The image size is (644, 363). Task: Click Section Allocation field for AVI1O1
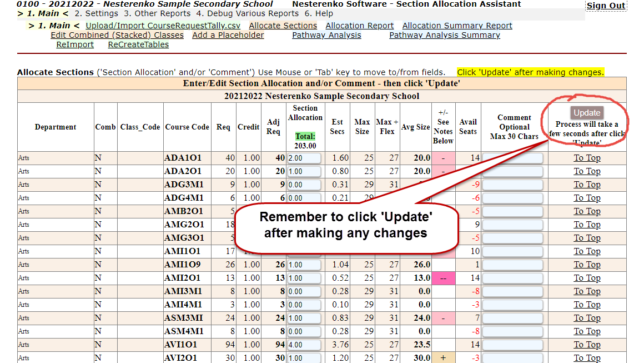click(304, 345)
